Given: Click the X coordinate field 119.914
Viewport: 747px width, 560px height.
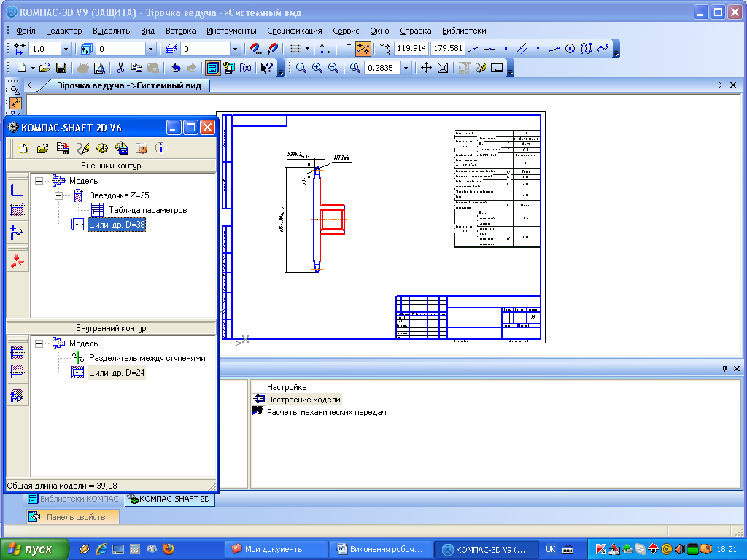Looking at the screenshot, I should coord(411,49).
